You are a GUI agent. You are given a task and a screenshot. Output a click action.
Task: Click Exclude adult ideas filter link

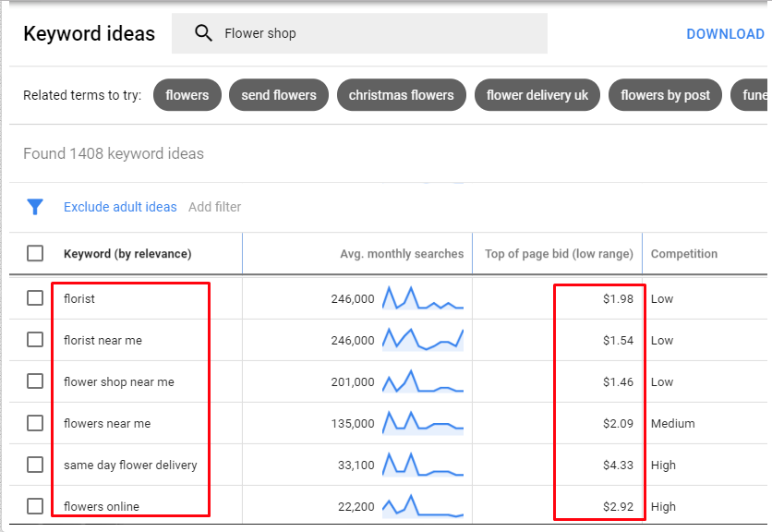click(120, 207)
